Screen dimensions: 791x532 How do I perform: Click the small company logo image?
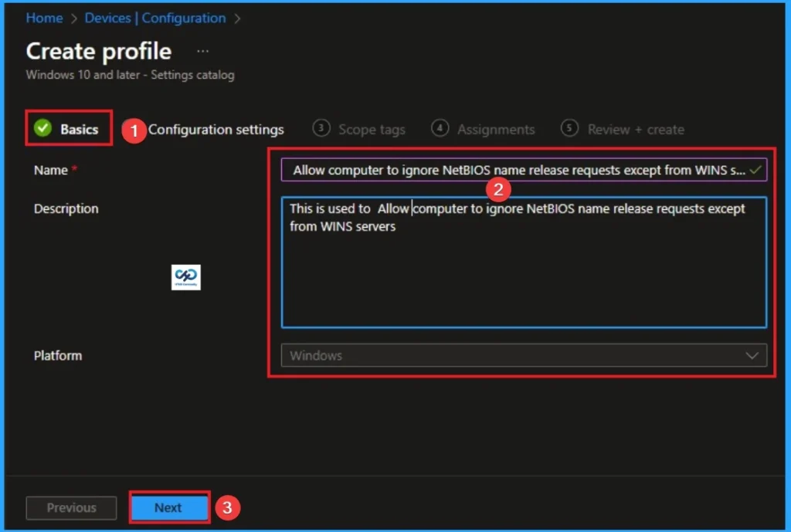(185, 276)
